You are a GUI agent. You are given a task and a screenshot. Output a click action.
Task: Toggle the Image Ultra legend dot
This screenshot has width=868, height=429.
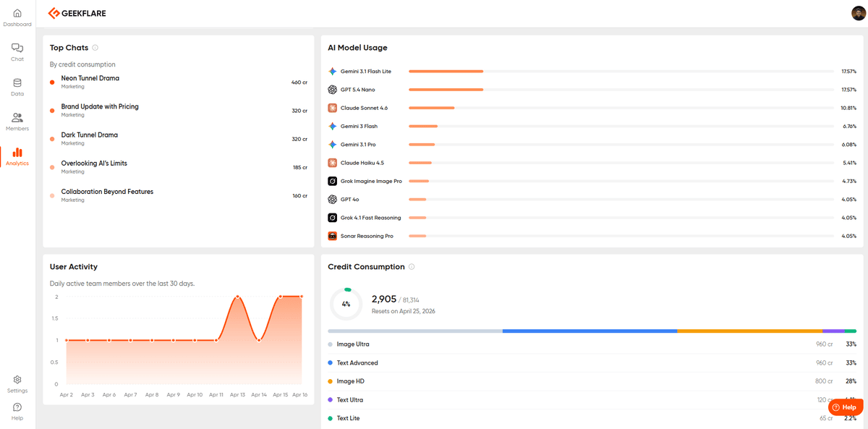tap(331, 344)
